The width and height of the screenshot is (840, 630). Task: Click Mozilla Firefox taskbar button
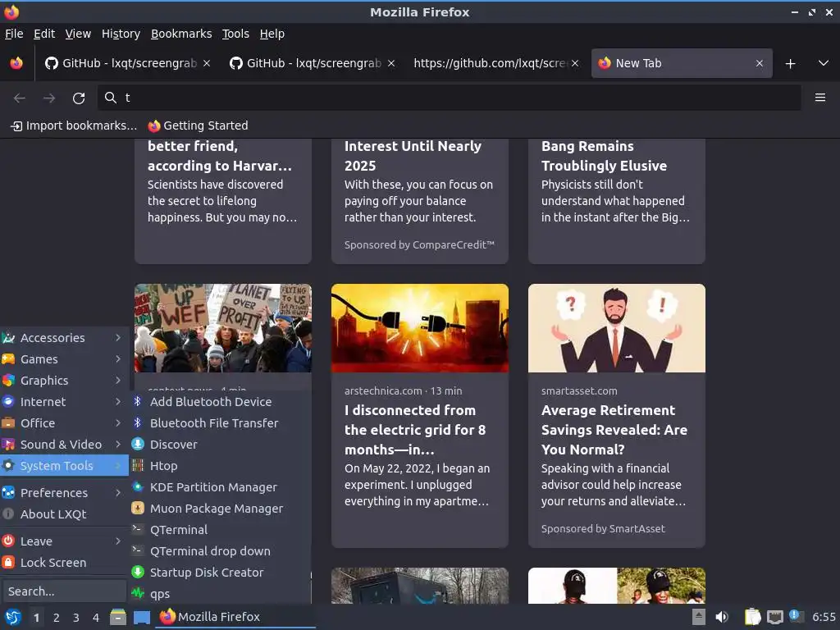[x=235, y=617]
